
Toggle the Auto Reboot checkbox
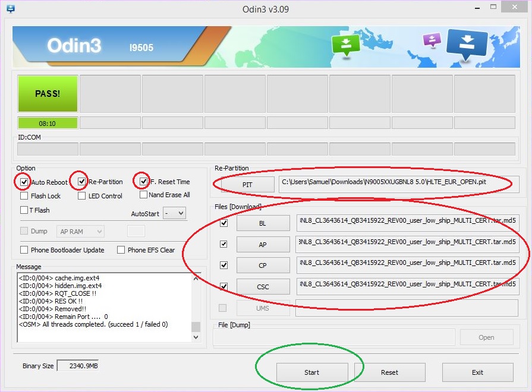click(24, 182)
